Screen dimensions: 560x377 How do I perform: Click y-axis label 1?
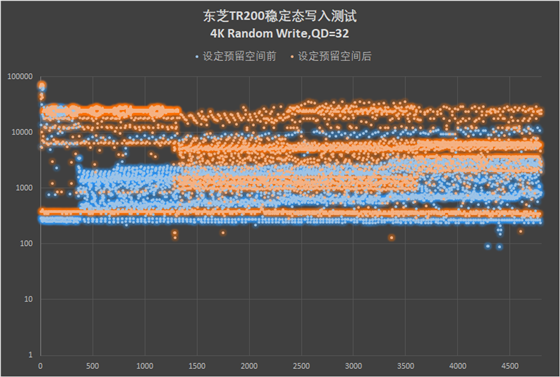click(30, 355)
